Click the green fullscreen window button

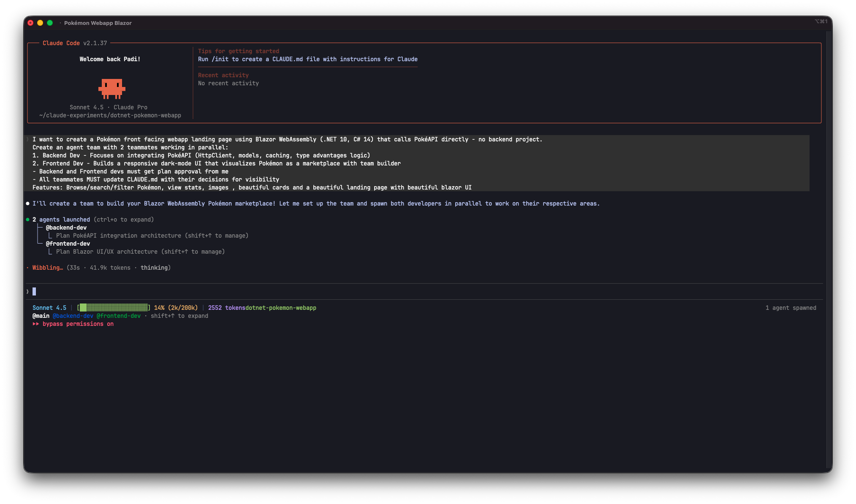tap(50, 23)
